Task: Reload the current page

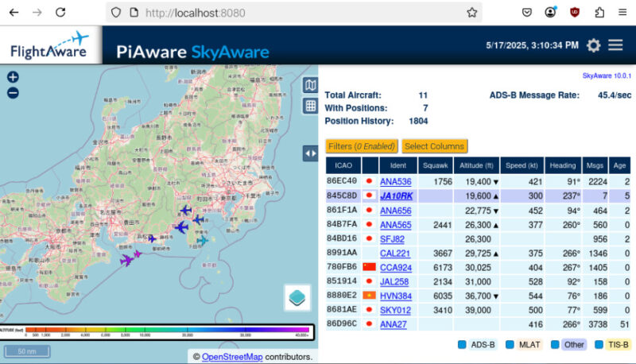Action: [x=60, y=13]
